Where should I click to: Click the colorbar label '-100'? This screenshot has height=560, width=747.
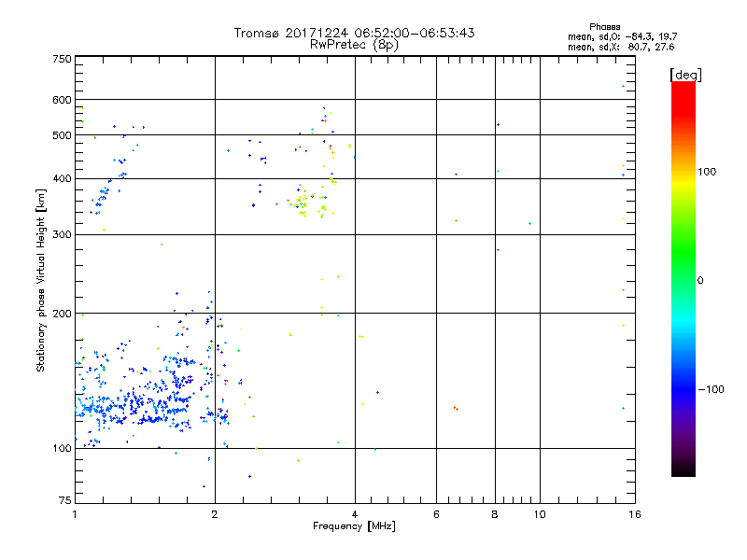[x=711, y=389]
